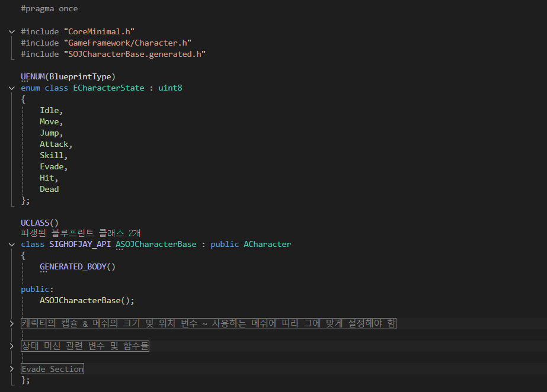Click the public: access specifier
547x392 pixels.
point(37,289)
